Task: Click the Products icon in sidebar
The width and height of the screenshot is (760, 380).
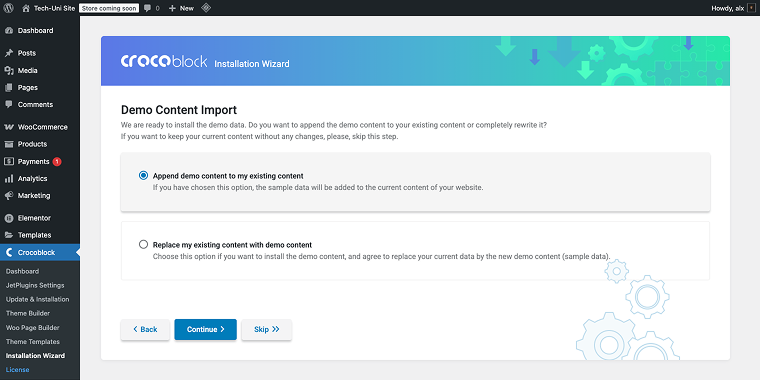Action: (x=9, y=144)
